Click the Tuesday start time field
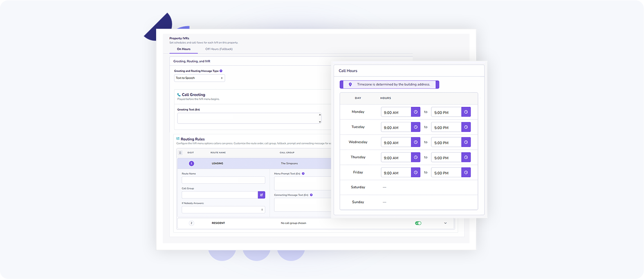This screenshot has height=279, width=644. (396, 127)
